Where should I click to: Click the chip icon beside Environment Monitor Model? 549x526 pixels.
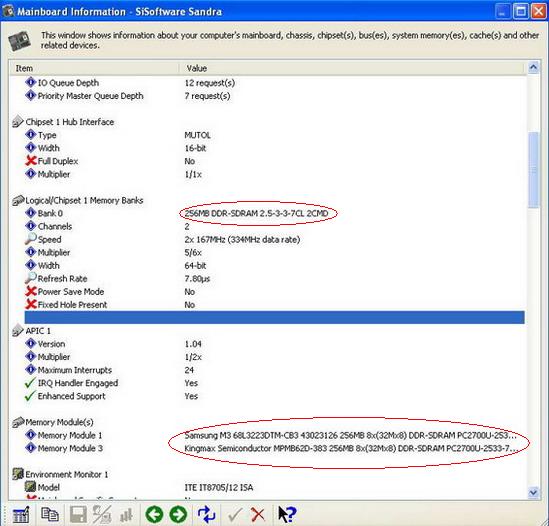(30, 487)
